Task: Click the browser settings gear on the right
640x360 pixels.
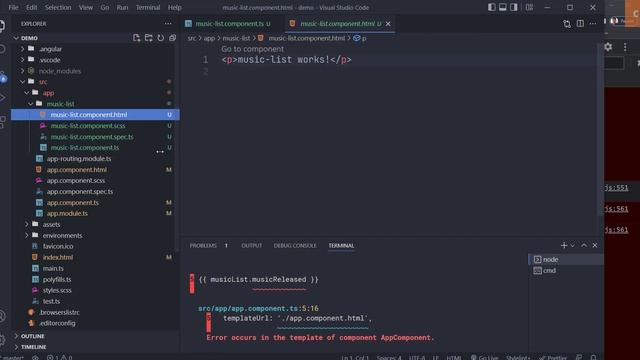Action: pos(609,47)
